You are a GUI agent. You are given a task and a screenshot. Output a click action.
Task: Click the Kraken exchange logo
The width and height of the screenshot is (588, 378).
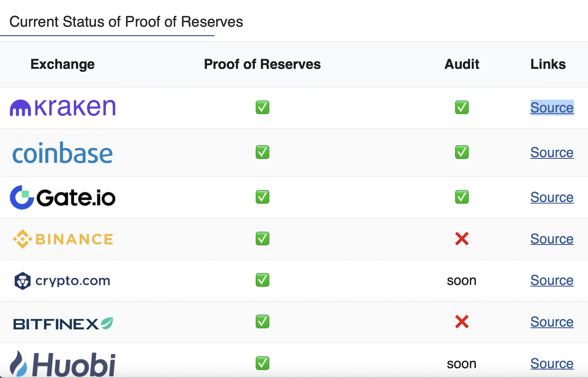63,107
